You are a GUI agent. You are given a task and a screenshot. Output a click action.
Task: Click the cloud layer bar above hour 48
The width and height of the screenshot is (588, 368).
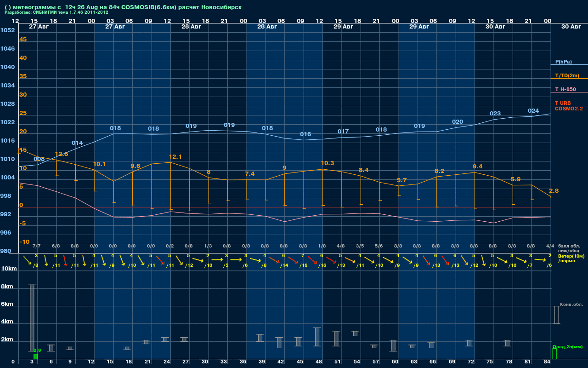(x=317, y=337)
